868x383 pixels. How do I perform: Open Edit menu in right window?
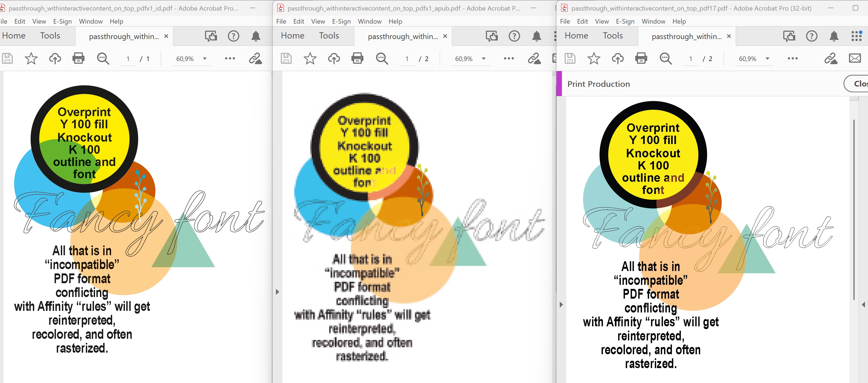583,21
